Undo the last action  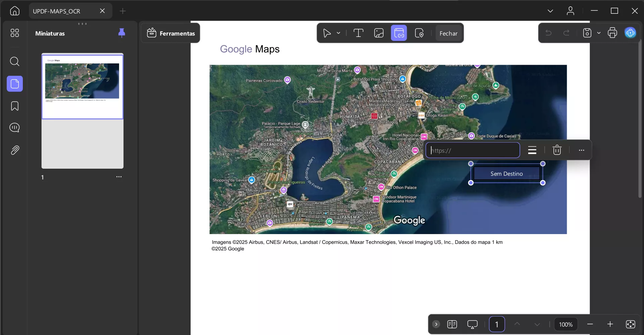[x=548, y=33]
